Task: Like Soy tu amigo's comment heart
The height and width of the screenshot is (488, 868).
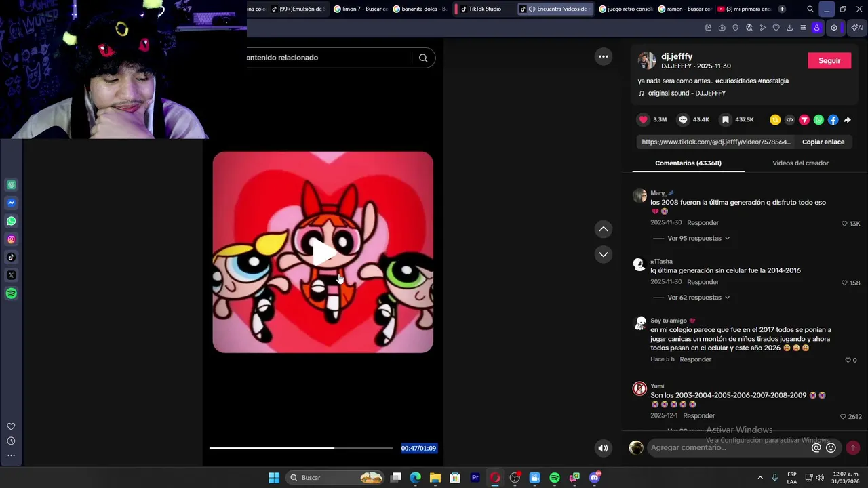Action: 848,360
